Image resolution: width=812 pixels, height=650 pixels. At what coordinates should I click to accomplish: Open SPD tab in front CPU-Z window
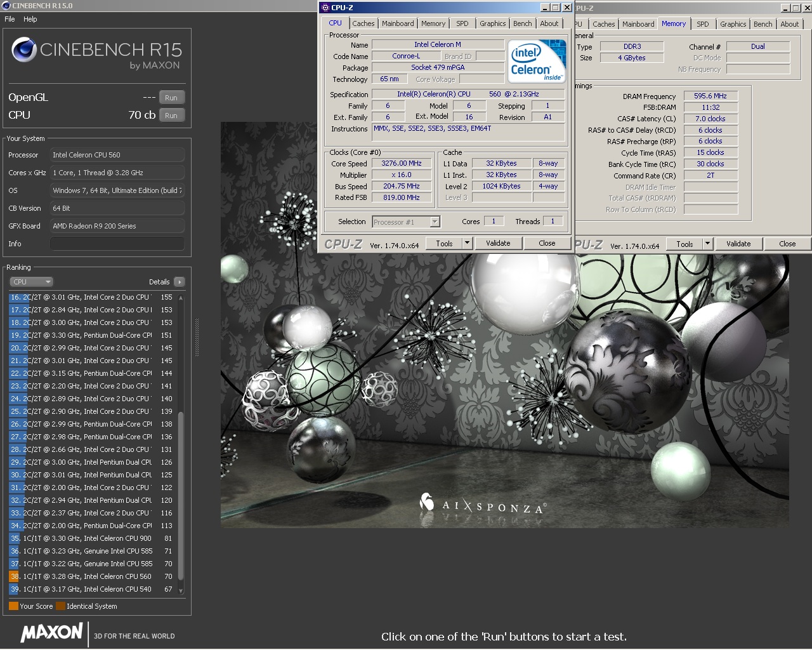[462, 23]
